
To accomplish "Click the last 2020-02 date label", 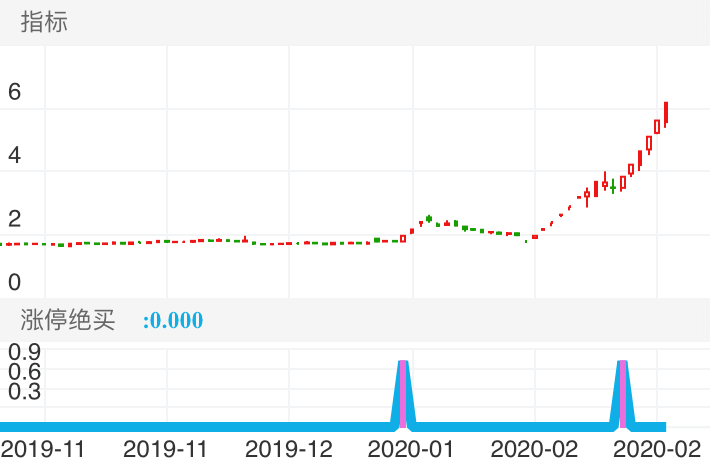I will (x=655, y=449).
